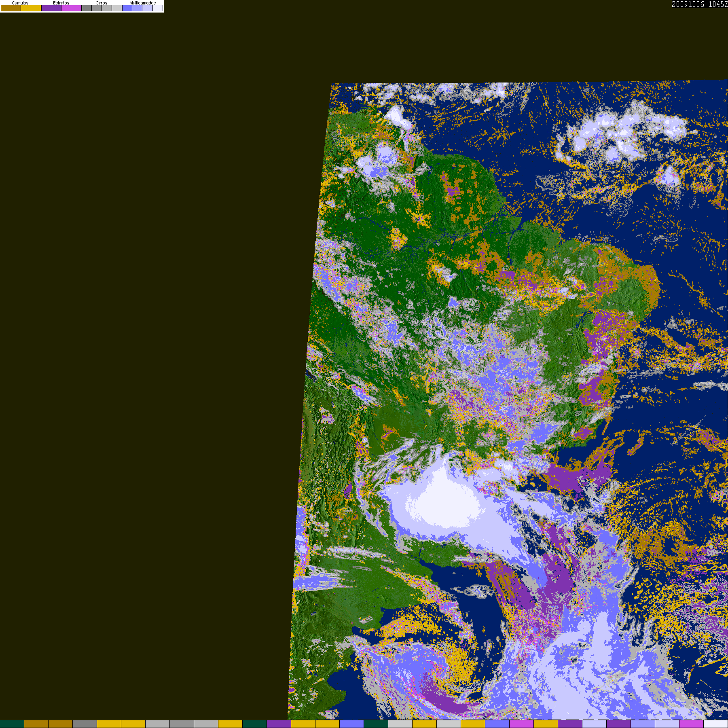Click the magenta Estratos legend swatch
This screenshot has height=728, width=728.
(x=71, y=8)
